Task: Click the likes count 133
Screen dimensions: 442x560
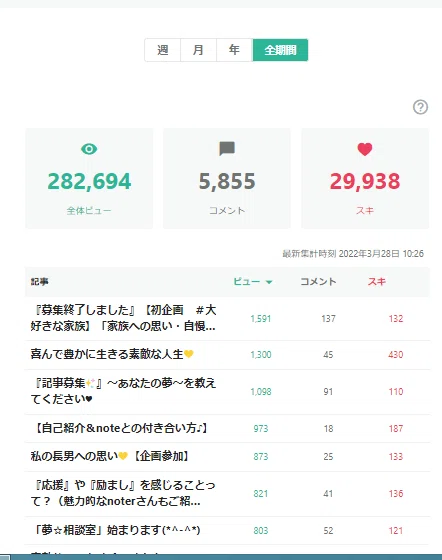Action: (x=396, y=456)
